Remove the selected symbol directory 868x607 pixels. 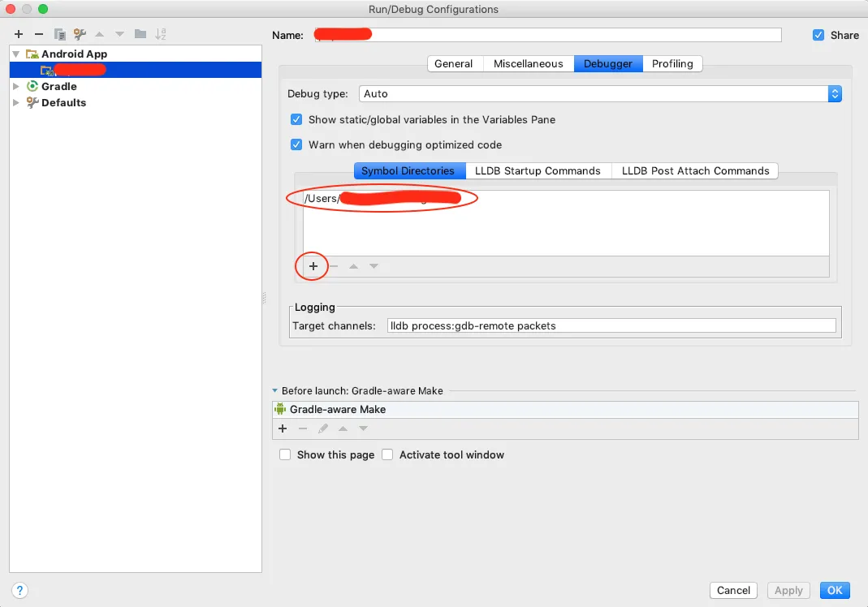[334, 266]
